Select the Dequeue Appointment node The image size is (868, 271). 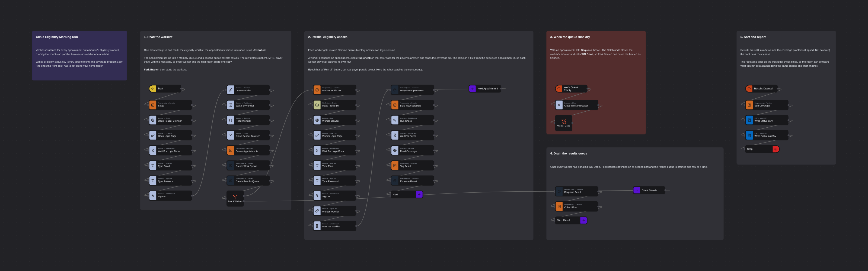coord(412,90)
